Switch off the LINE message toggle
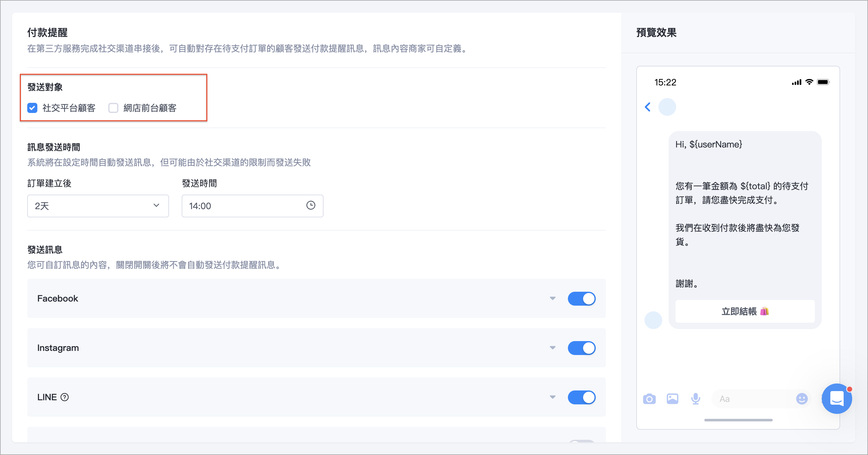Screen dimensions: 868x455 point(581,397)
